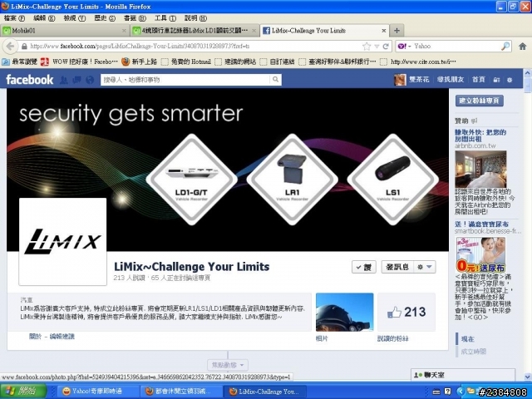Click the 編輯建議 link

(62, 336)
